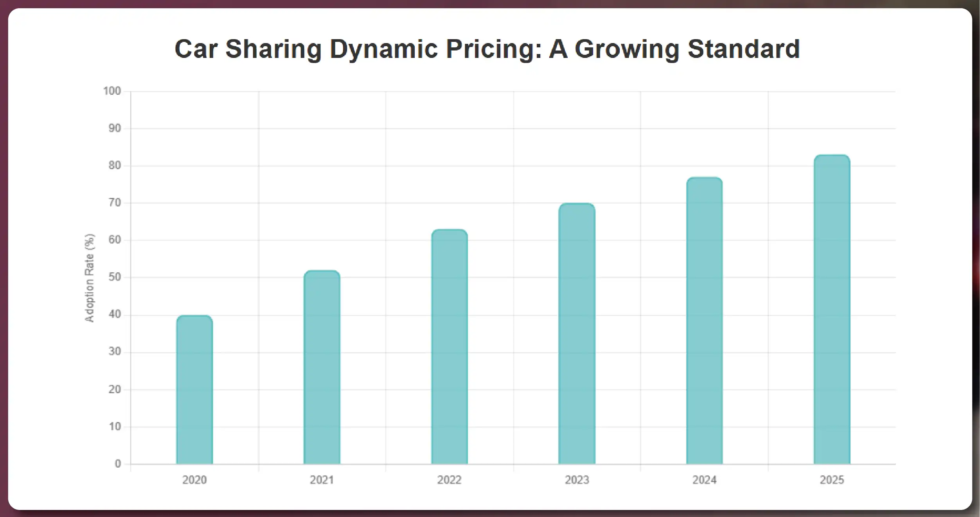This screenshot has width=980, height=517.
Task: Click the 30 y-axis tick label
Action: coord(115,351)
